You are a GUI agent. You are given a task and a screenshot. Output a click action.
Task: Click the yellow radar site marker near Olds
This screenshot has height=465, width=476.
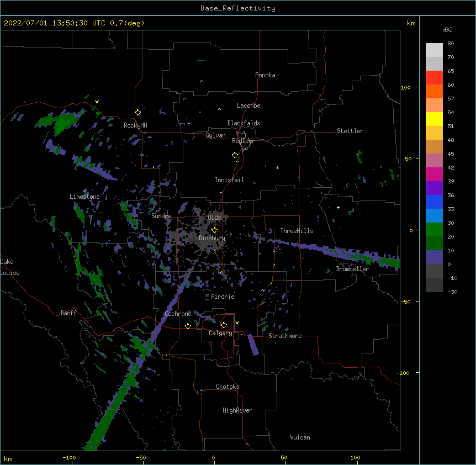[x=214, y=230]
